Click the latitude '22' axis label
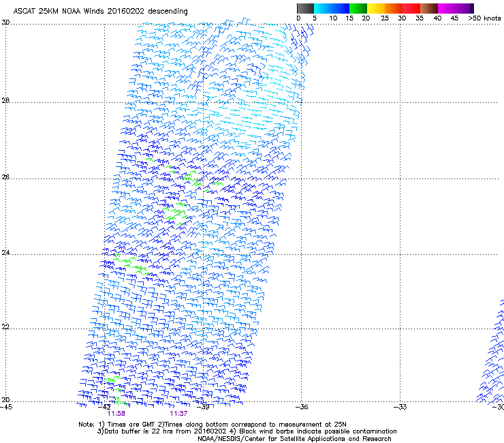Viewport: 504px width, 443px height. coord(5,327)
